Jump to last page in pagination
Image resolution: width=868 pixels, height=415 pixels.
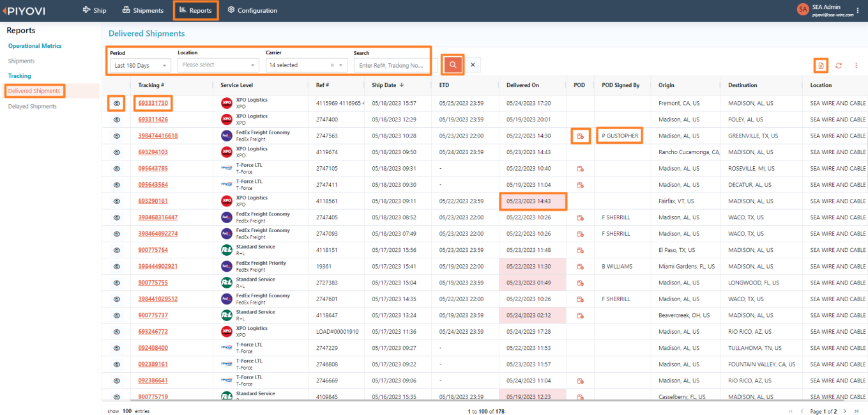coord(855,411)
